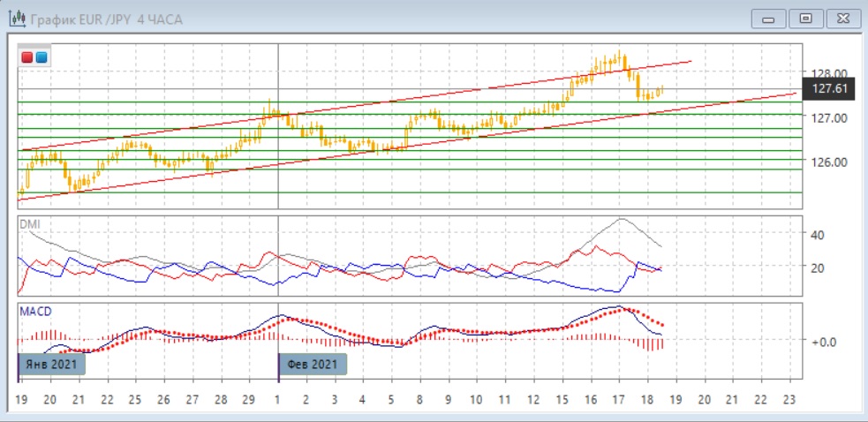Image resolution: width=868 pixels, height=422 pixels.
Task: Click date label 29 on time axis
Action: pos(248,400)
